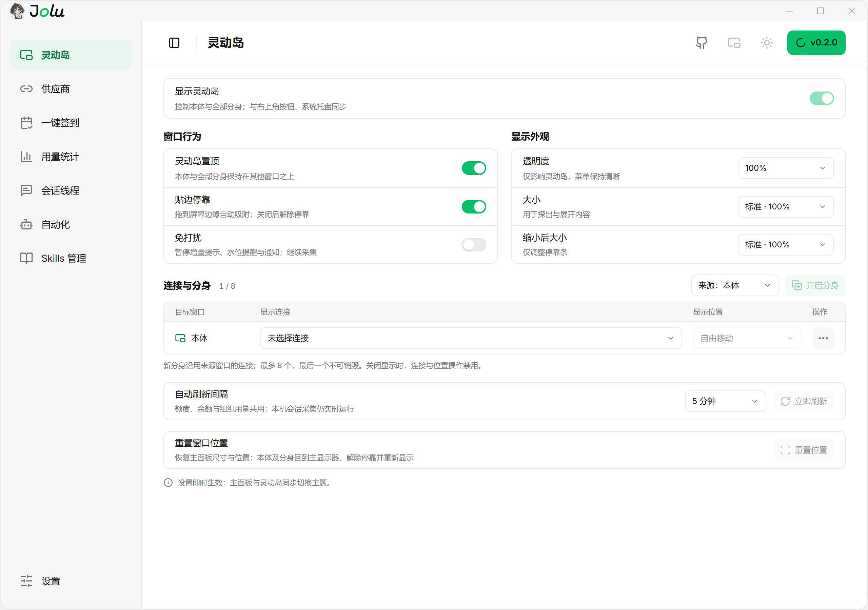Toggle 显示灵动岛 switch
The image size is (868, 610).
(822, 98)
